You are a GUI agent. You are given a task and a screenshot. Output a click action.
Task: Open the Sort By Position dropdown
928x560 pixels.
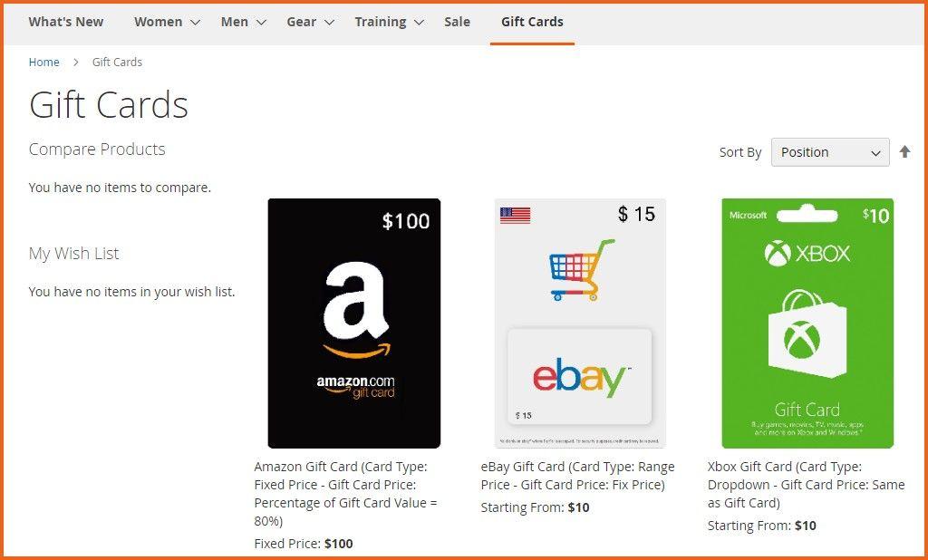829,152
